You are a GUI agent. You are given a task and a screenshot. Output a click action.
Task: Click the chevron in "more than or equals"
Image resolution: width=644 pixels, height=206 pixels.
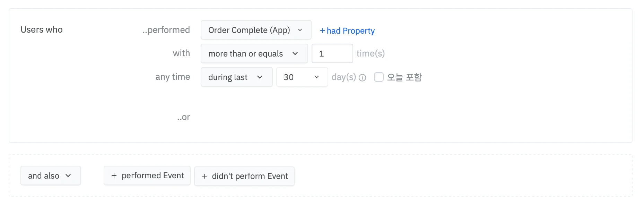(295, 54)
